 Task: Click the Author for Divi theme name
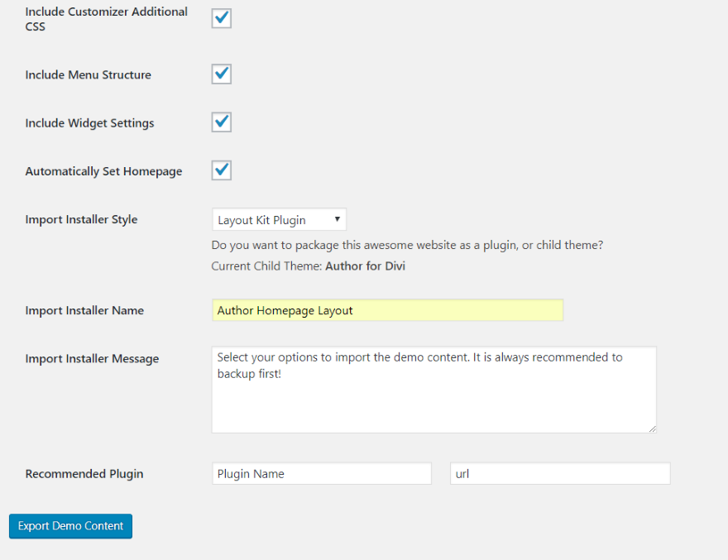click(365, 266)
